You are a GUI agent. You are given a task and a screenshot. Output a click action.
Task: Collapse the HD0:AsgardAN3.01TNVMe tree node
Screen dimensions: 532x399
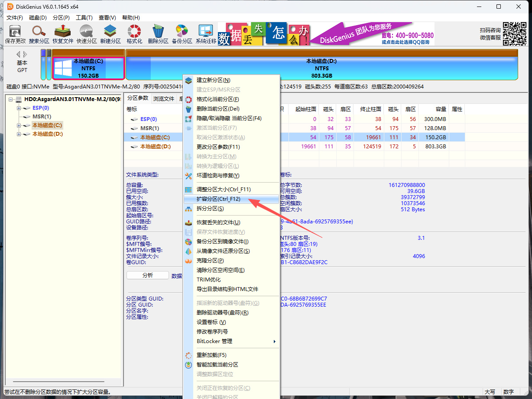click(10, 99)
